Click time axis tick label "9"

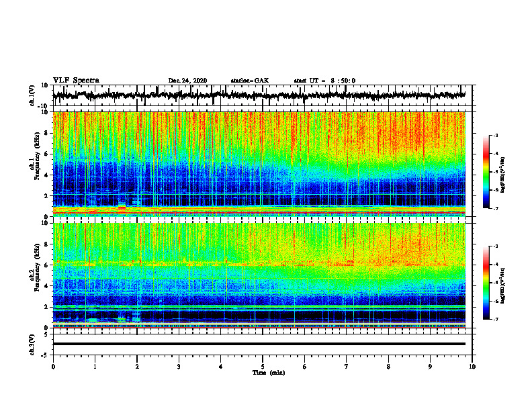tap(430, 367)
